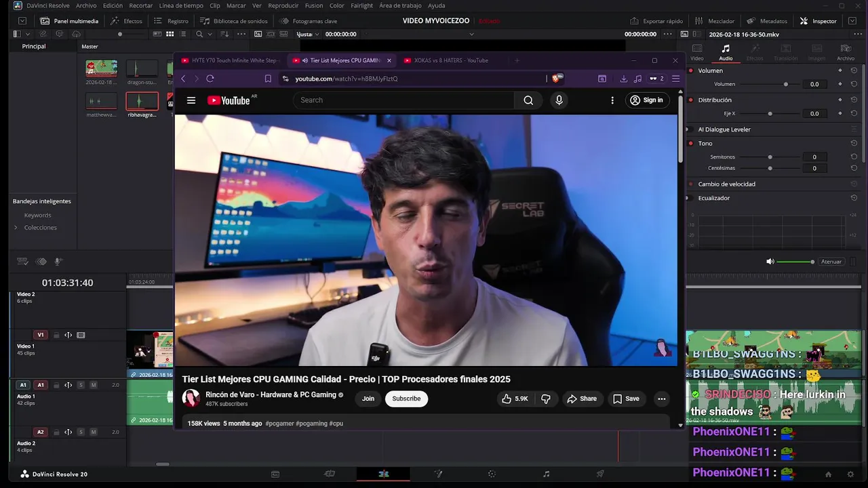Open the Fusion page wand icon
The image size is (868, 488).
(x=438, y=474)
